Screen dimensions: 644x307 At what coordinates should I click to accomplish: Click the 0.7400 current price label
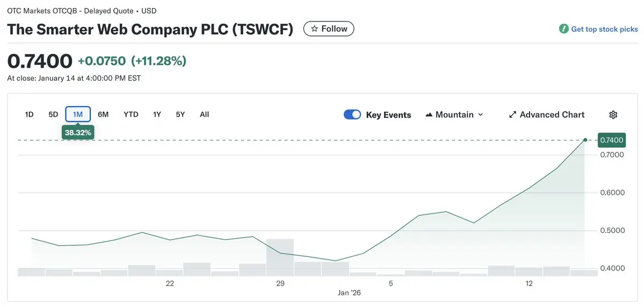pyautogui.click(x=611, y=140)
